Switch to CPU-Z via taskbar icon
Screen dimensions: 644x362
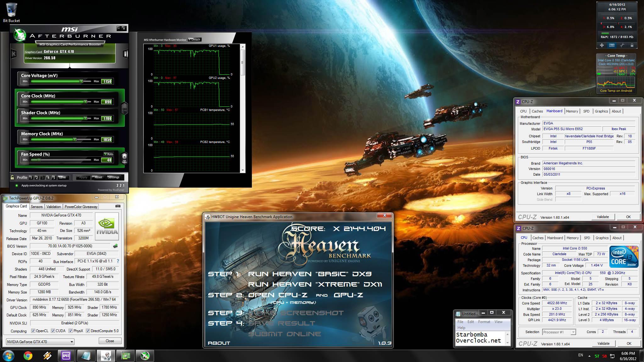pyautogui.click(x=66, y=356)
